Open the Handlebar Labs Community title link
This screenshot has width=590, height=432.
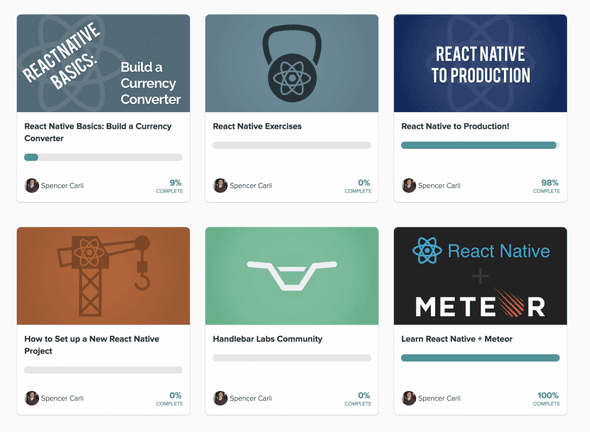click(268, 339)
